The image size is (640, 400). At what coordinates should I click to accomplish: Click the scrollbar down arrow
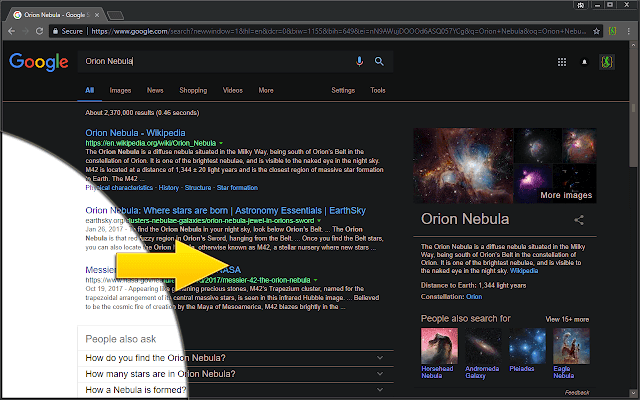(633, 393)
